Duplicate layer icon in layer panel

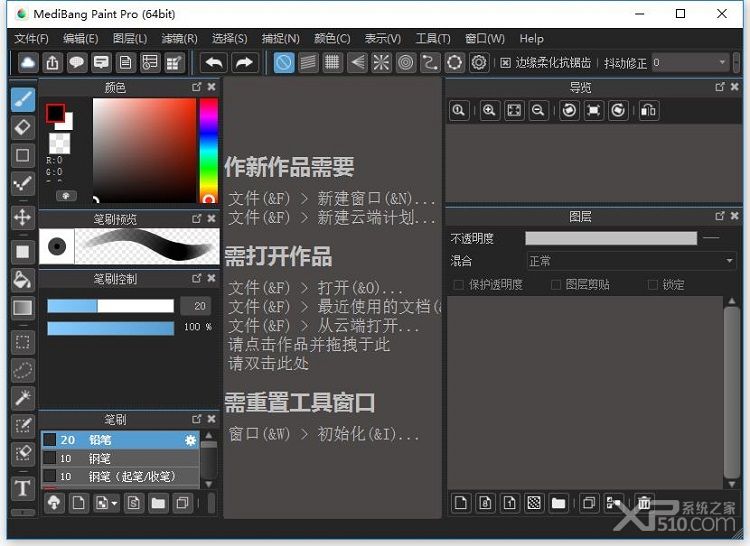(x=589, y=503)
